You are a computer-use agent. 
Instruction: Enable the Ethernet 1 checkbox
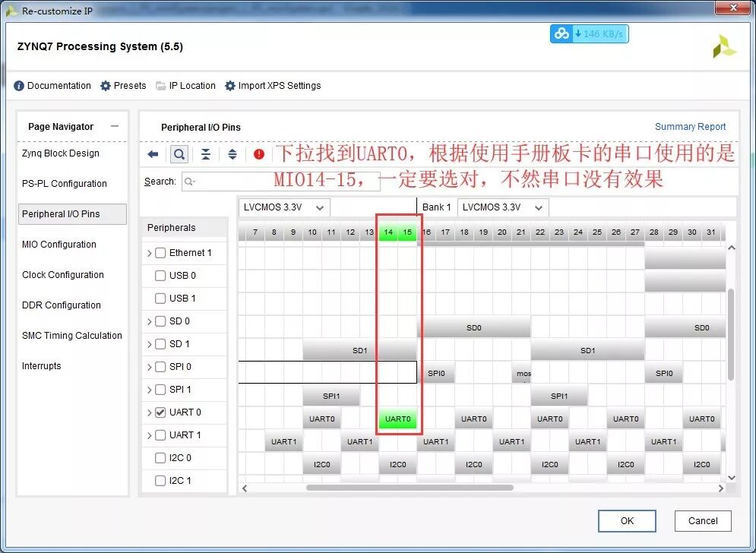[x=160, y=253]
